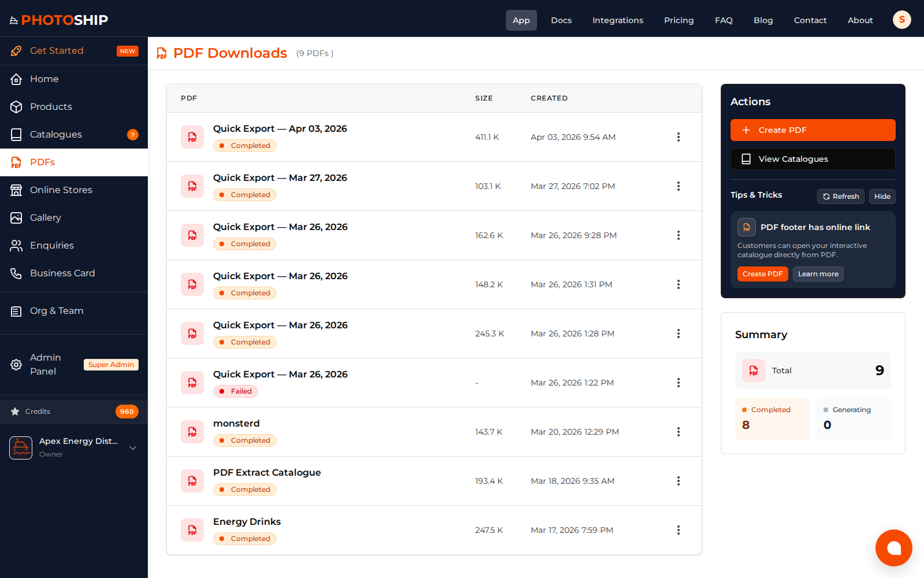Screen dimensions: 924x578
Task: Open the PhotoShip logo home link
Action: click(x=59, y=20)
